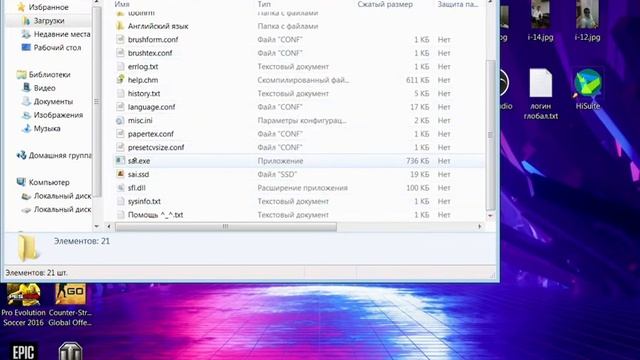Viewport: 640px width, 360px height.
Task: Click the navigation pane scroll down arrow
Action: (x=97, y=226)
